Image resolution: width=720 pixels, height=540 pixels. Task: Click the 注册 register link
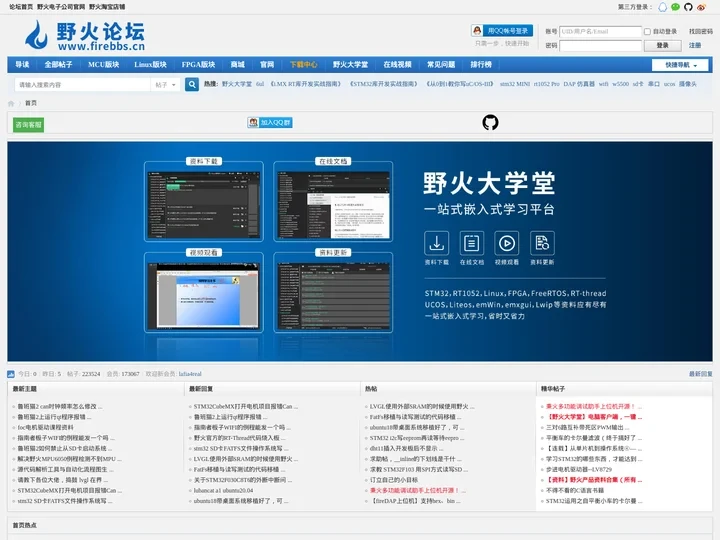click(695, 45)
